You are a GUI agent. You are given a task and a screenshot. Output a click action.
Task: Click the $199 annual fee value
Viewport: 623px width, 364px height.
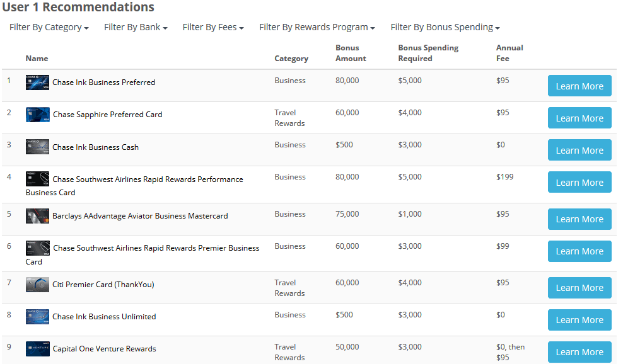[x=504, y=176]
